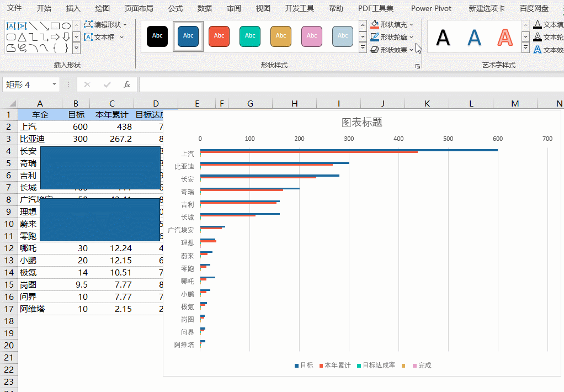
Task: Apply orange outline WordArt style A
Action: point(505,37)
